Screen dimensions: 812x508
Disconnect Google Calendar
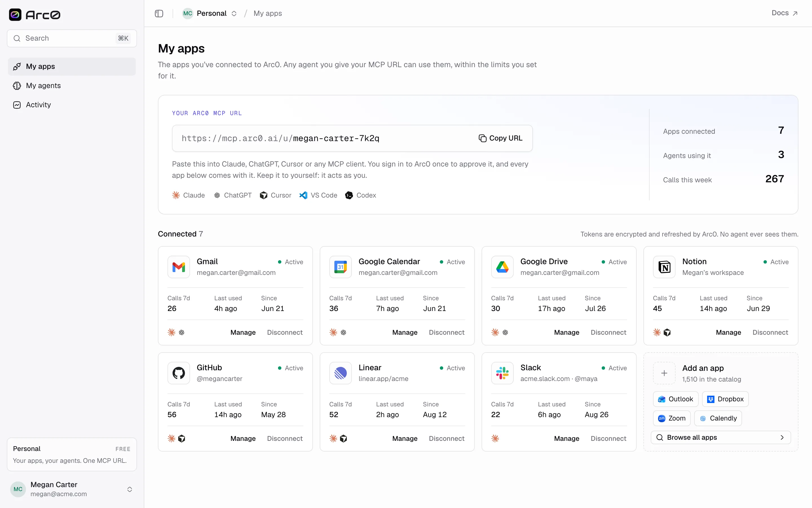[447, 333]
